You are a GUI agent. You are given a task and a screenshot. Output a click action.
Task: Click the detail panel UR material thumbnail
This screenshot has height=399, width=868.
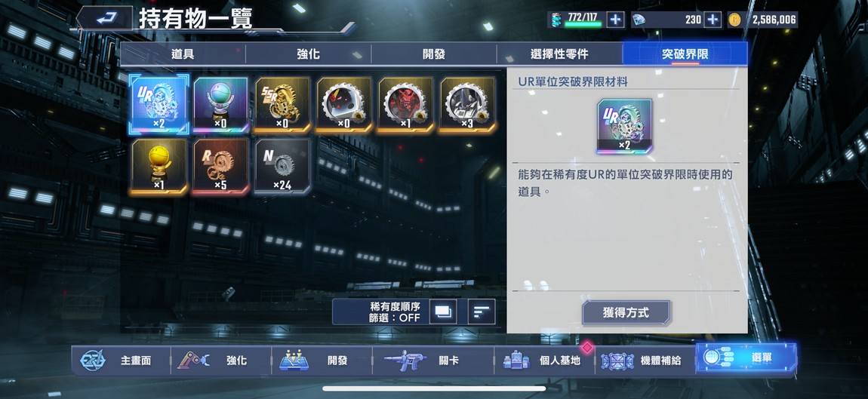[x=624, y=127]
